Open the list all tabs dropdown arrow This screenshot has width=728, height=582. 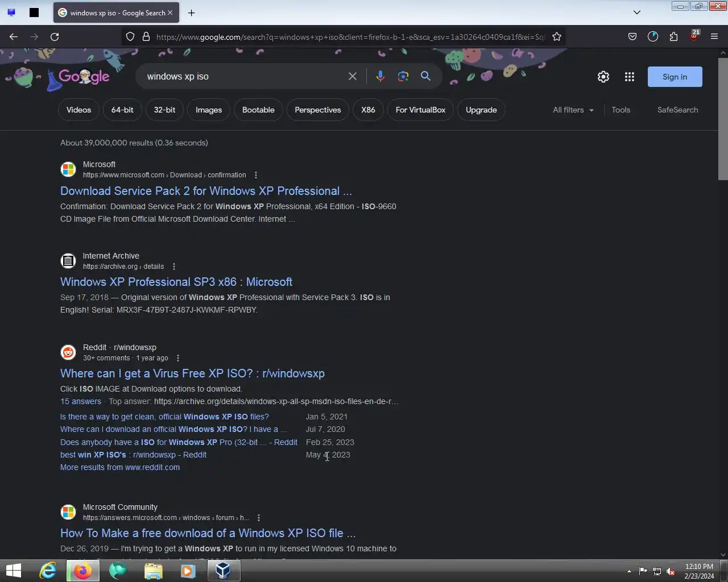[x=637, y=12]
